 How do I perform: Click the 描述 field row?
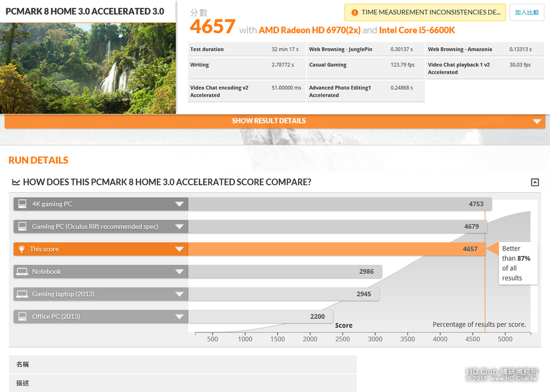click(183, 383)
